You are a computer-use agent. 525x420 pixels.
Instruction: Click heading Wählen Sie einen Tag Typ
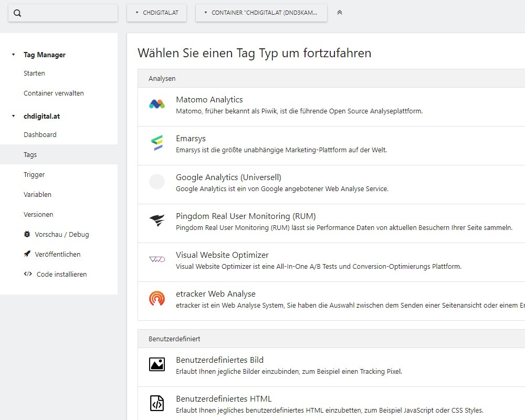255,53
